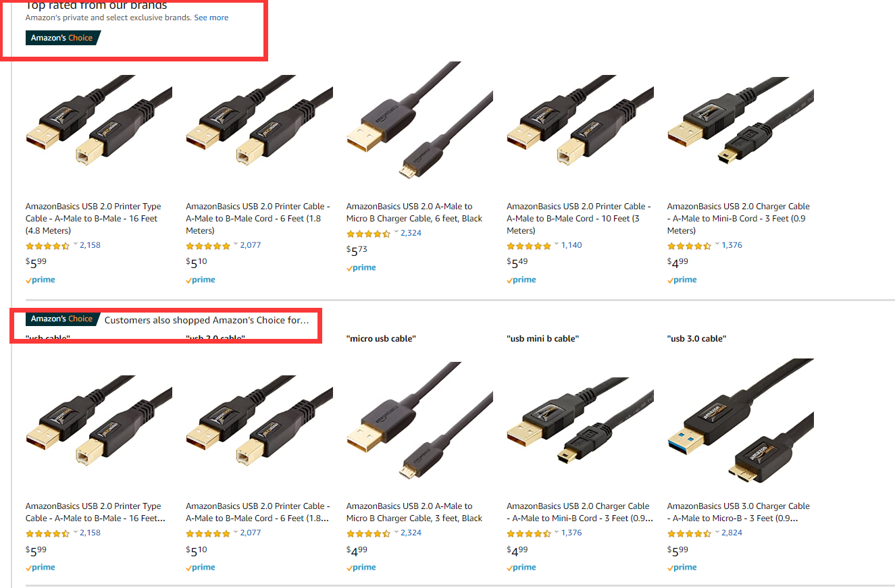This screenshot has width=895, height=588.
Task: Click star rating of USB 3.0 Charger Cable
Action: coord(690,533)
